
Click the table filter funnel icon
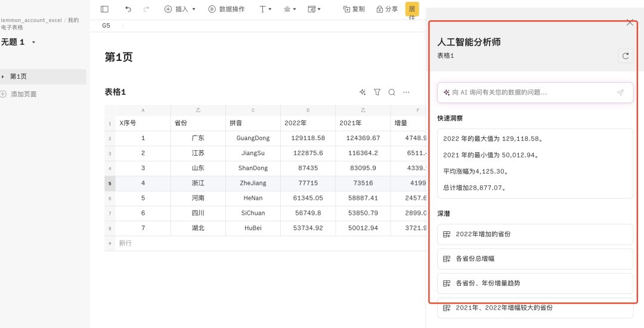[x=377, y=92]
